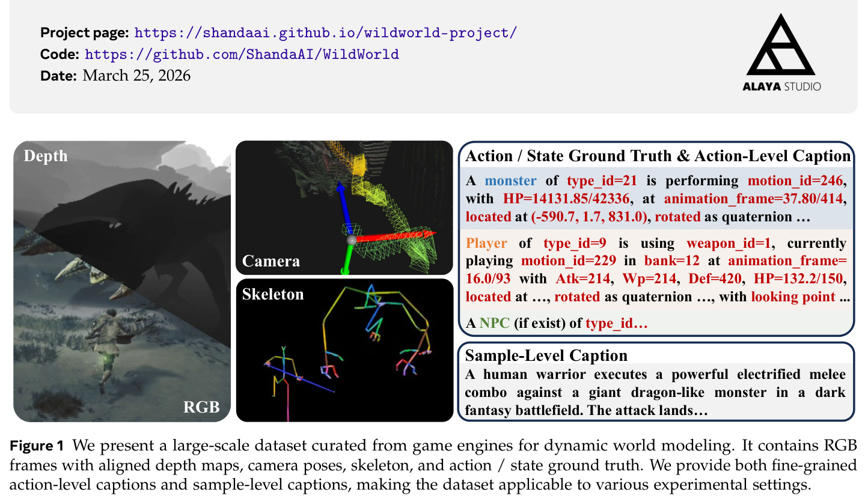Click the orange word "Player"

[x=486, y=244]
